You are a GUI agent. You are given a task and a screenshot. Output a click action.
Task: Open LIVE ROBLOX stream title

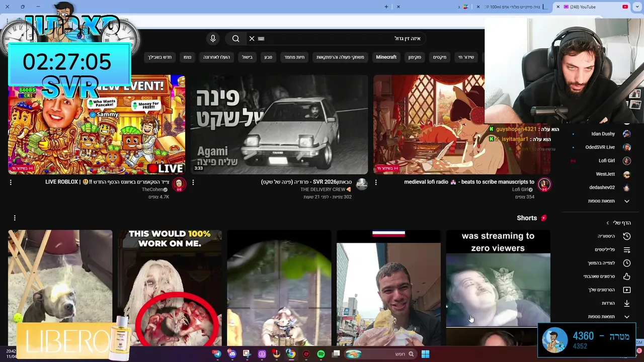(107, 182)
